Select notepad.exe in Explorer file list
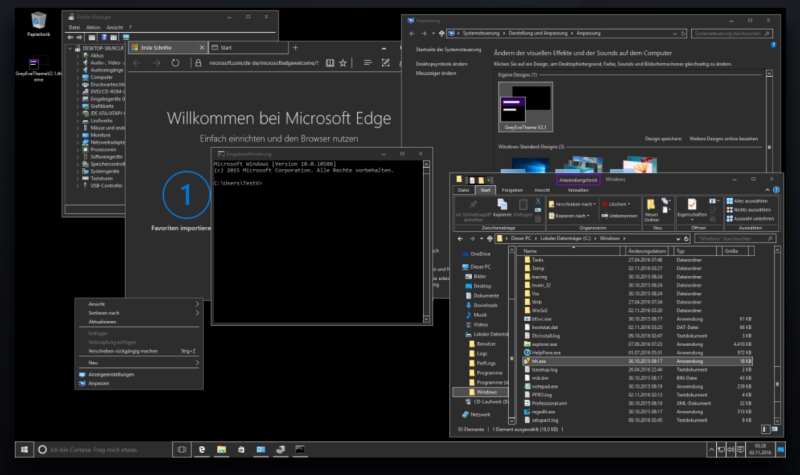 638,386
